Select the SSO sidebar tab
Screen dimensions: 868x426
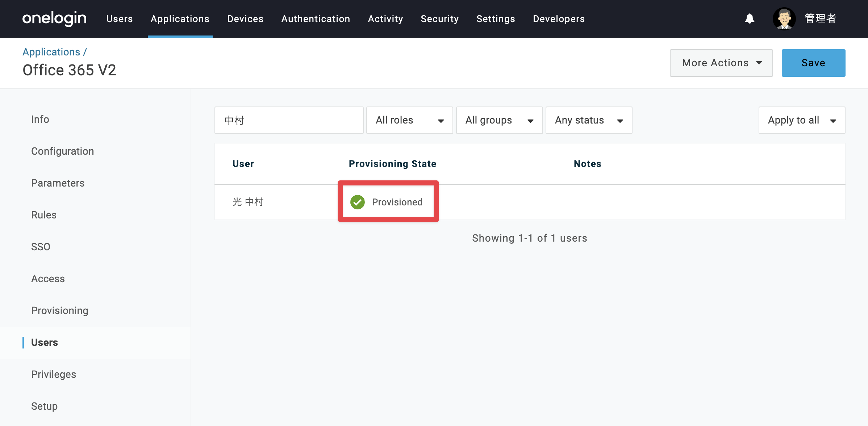click(x=41, y=247)
